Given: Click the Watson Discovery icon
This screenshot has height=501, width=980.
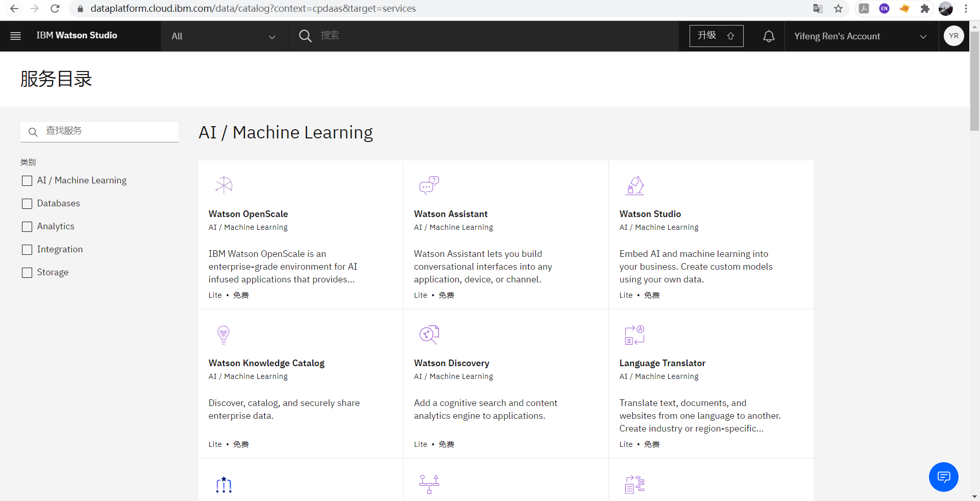Looking at the screenshot, I should coord(429,335).
